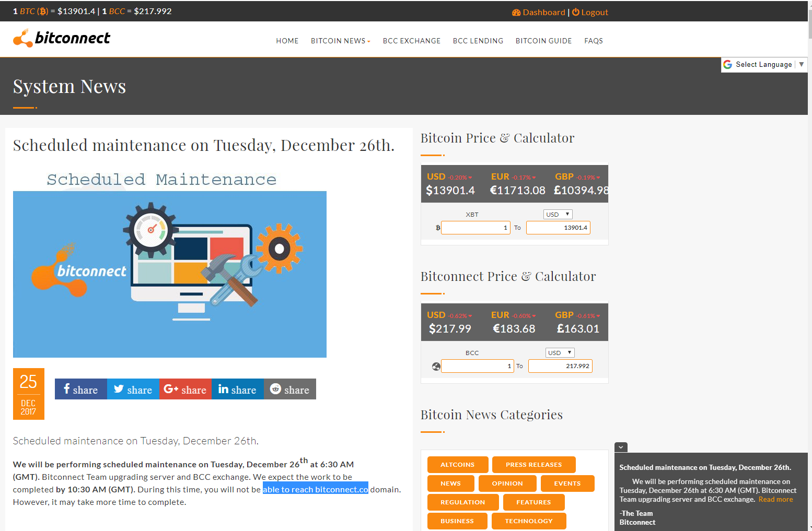Click the USD Bitcoin price $13901.4
The width and height of the screenshot is (812, 531).
coord(450,191)
